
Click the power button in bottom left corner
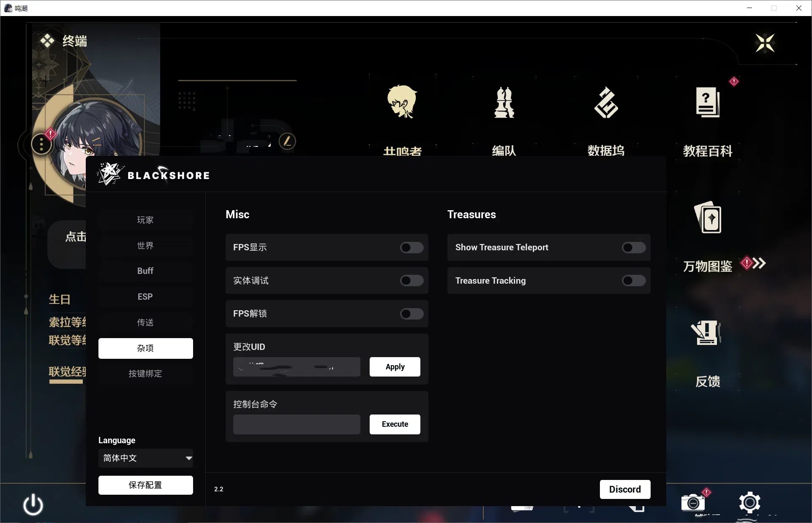point(33,505)
